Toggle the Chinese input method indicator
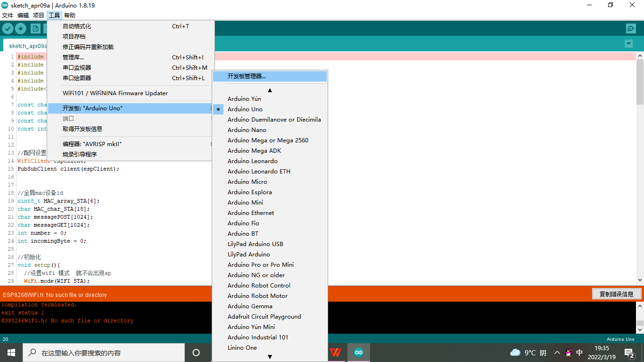644x362 pixels. coord(579,353)
